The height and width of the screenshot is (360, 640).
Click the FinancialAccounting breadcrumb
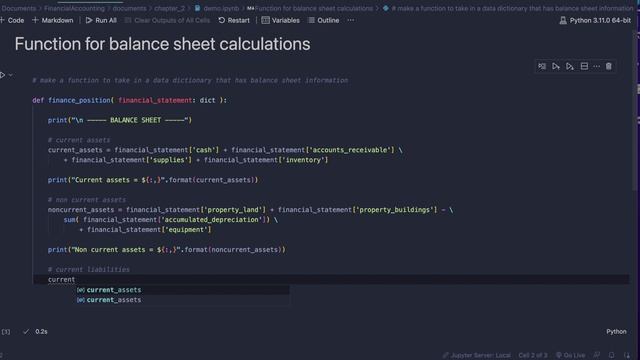pos(74,8)
